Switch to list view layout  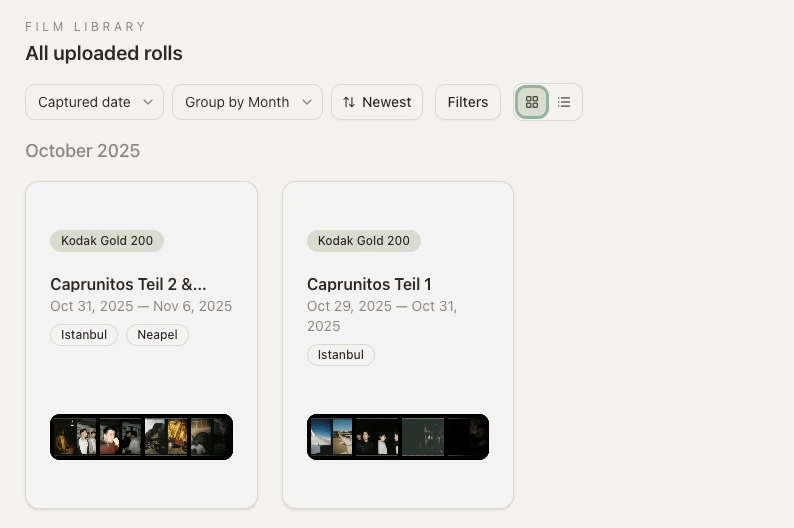[564, 102]
